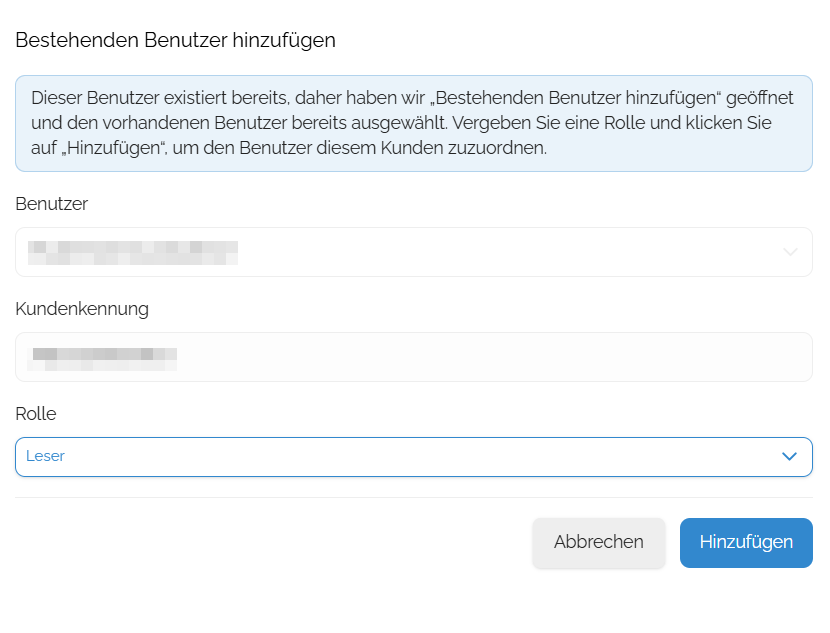Click the empty area inside the Benutzer box
This screenshot has height=633, width=830.
[508, 252]
